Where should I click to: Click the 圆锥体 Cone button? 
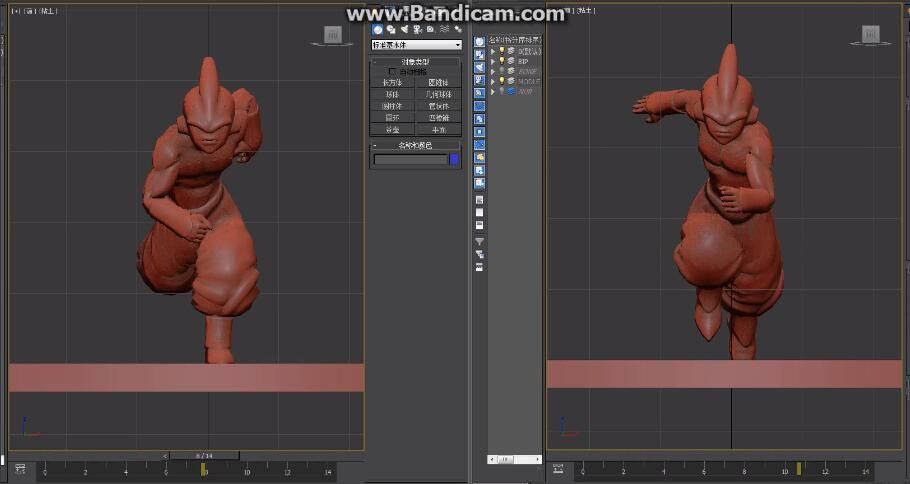(x=439, y=83)
